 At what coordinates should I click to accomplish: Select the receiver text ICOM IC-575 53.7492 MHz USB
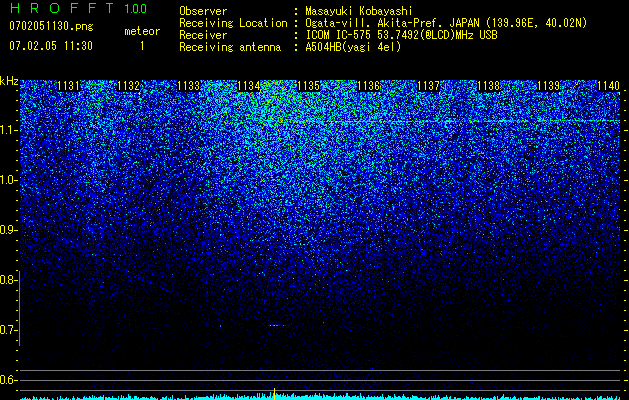401,35
